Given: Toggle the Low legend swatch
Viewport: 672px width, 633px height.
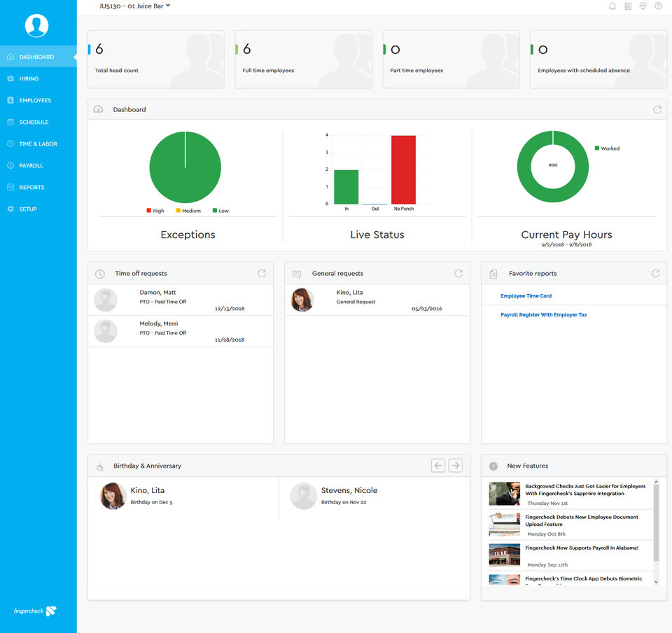Looking at the screenshot, I should click(x=215, y=211).
